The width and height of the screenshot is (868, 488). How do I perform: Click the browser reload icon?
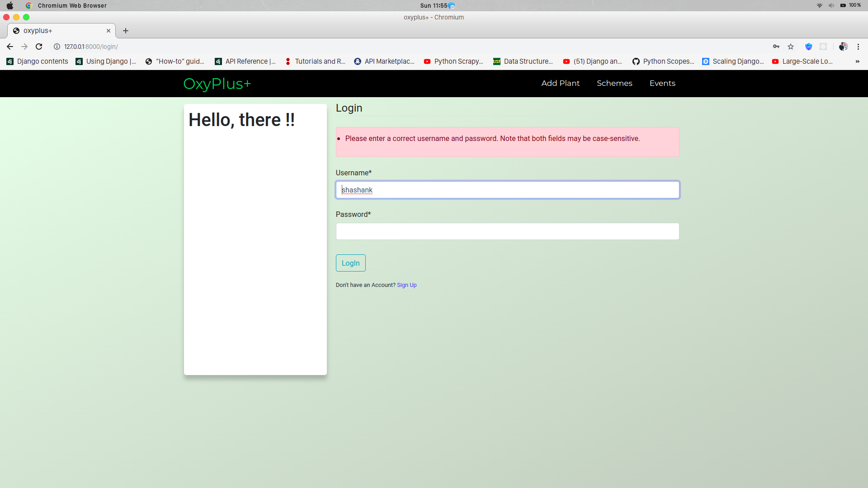point(39,47)
